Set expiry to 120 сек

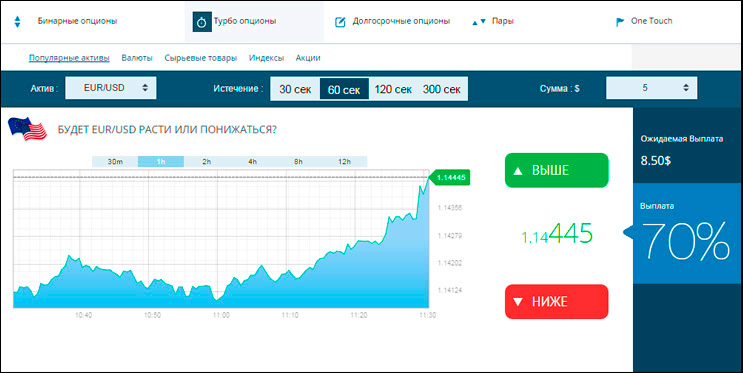[393, 89]
